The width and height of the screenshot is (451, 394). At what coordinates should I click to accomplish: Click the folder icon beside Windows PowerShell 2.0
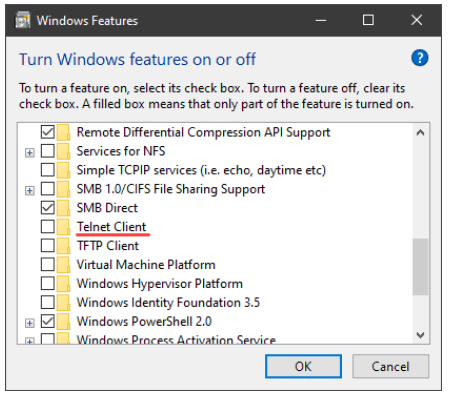pos(63,322)
